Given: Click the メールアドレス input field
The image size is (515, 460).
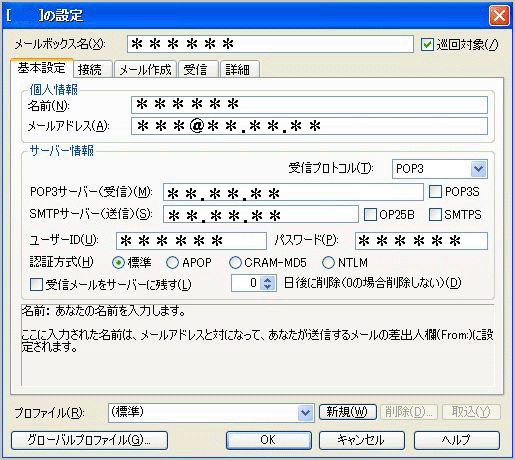Looking at the screenshot, I should pos(309,126).
